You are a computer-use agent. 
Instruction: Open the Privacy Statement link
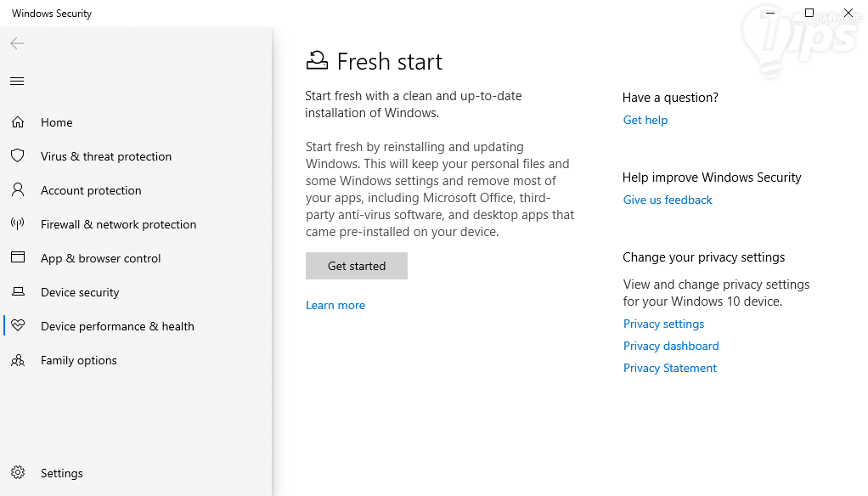[x=670, y=369]
